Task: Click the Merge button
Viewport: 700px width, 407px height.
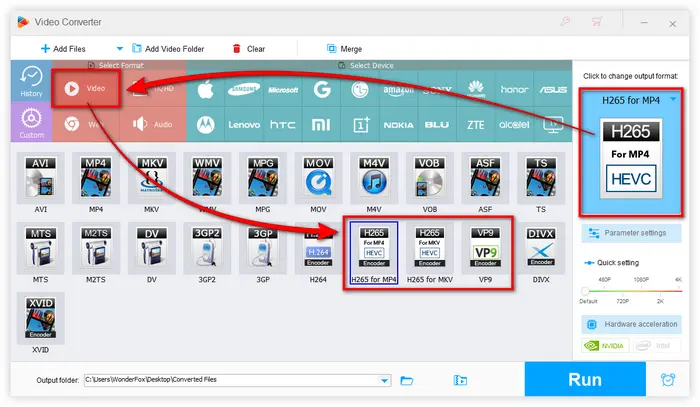Action: [x=344, y=49]
